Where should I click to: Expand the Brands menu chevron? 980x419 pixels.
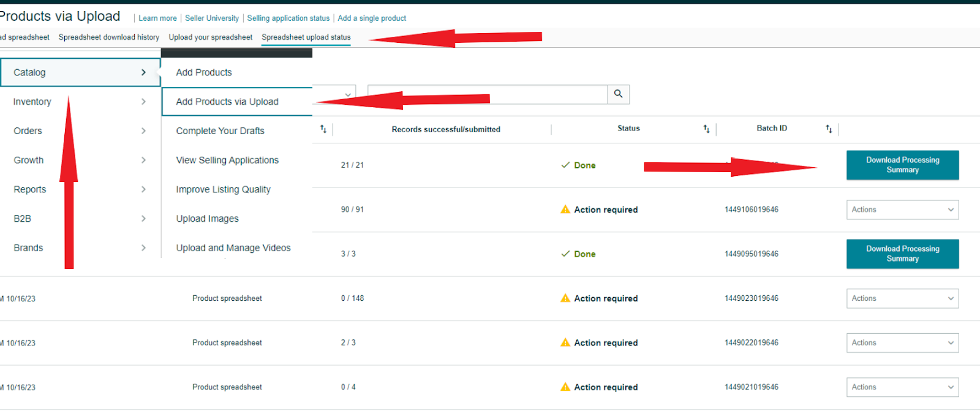tap(143, 248)
